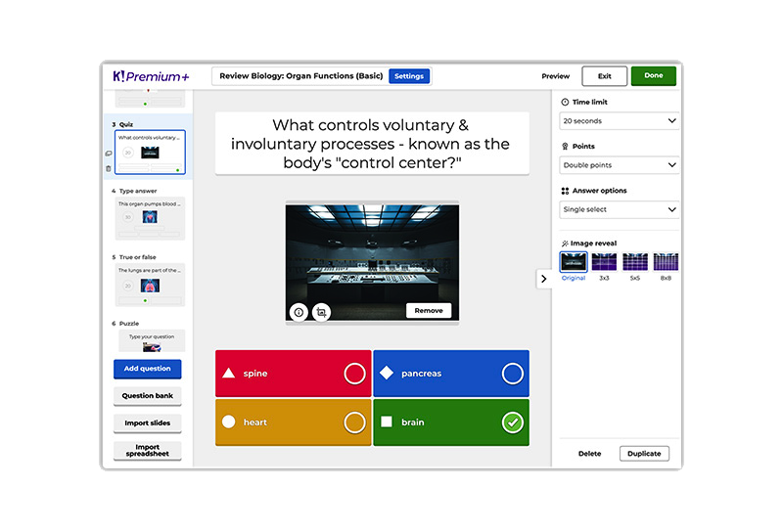
Task: Click the square shape on brain answer
Action: point(387,422)
